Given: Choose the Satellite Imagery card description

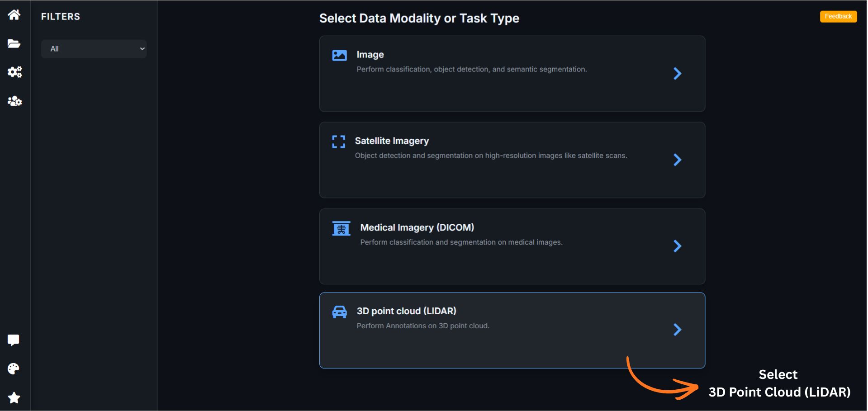Looking at the screenshot, I should (491, 156).
